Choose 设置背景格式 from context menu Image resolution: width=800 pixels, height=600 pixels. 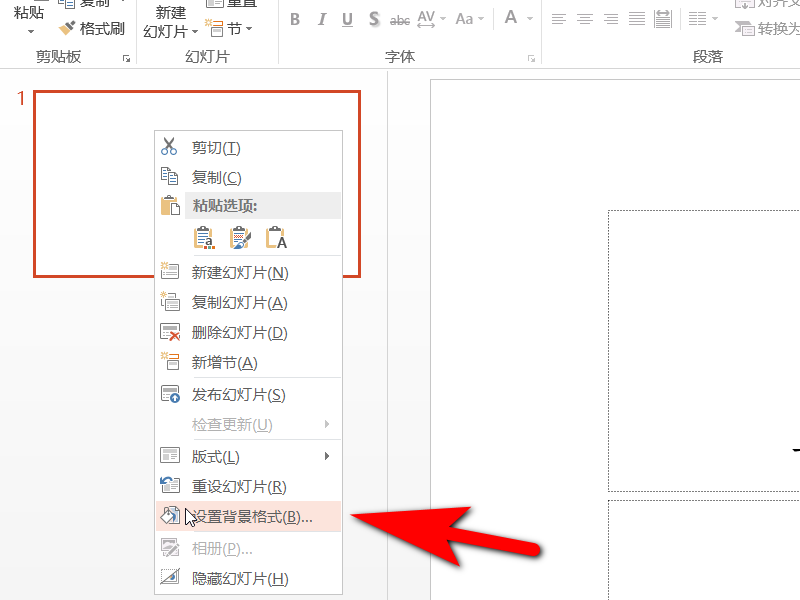pyautogui.click(x=251, y=517)
